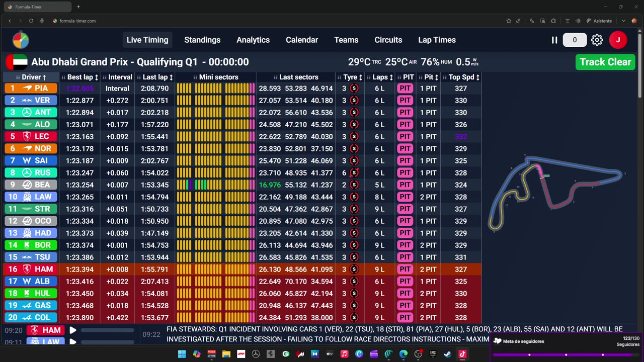
Task: Click the VER Red Bull driver badge
Action: pyautogui.click(x=31, y=101)
